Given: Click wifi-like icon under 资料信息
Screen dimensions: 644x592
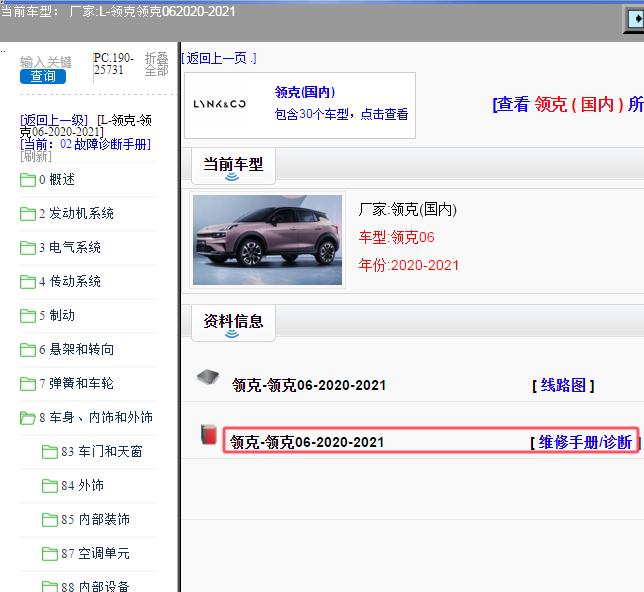Looking at the screenshot, I should coord(232,334).
